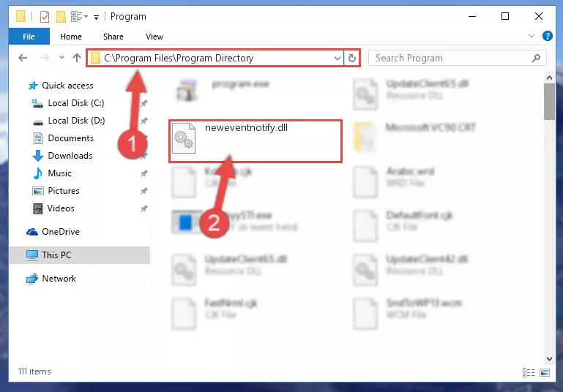Click the pin icon beside Music
The width and height of the screenshot is (563, 392).
[144, 173]
